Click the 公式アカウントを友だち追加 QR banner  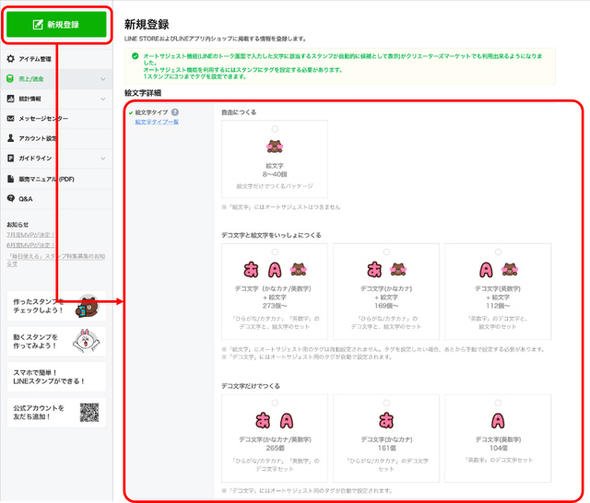pos(56,412)
